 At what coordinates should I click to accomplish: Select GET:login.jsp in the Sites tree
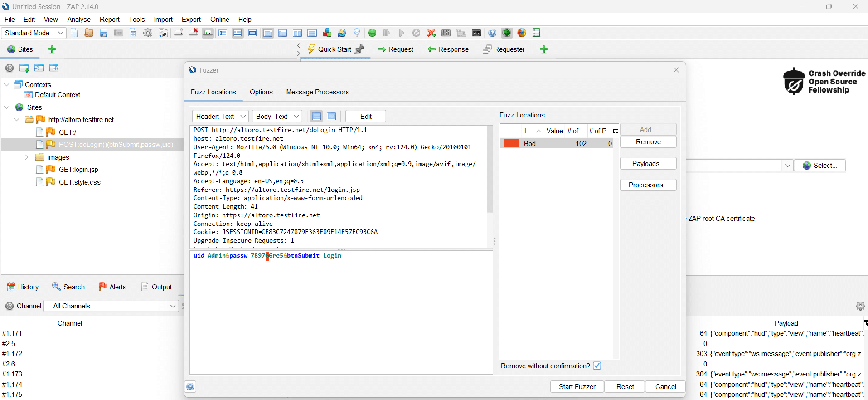pos(78,170)
